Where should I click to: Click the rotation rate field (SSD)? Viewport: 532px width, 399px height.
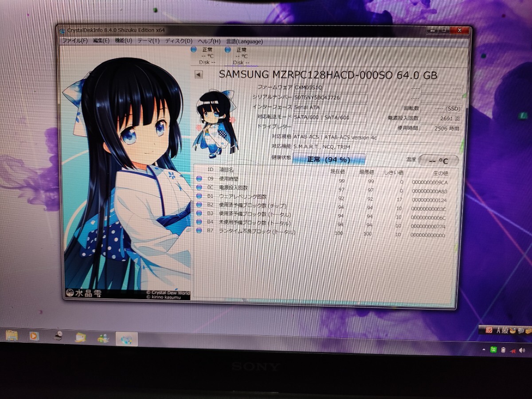[441, 108]
